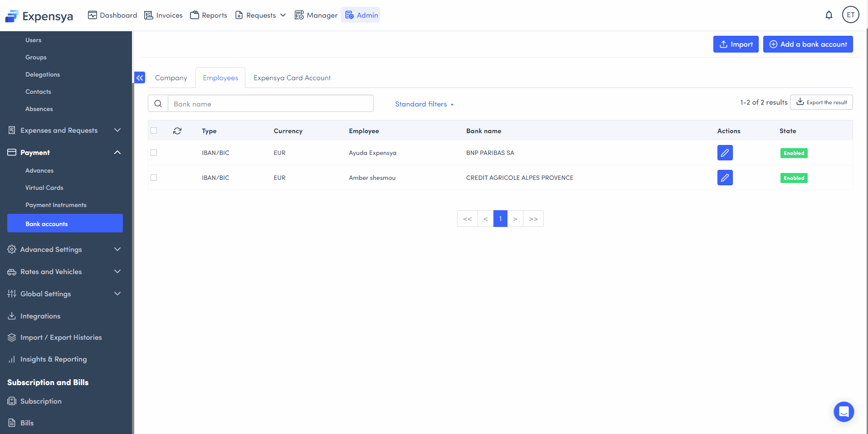This screenshot has width=868, height=434.
Task: Click Export the result button
Action: click(821, 102)
